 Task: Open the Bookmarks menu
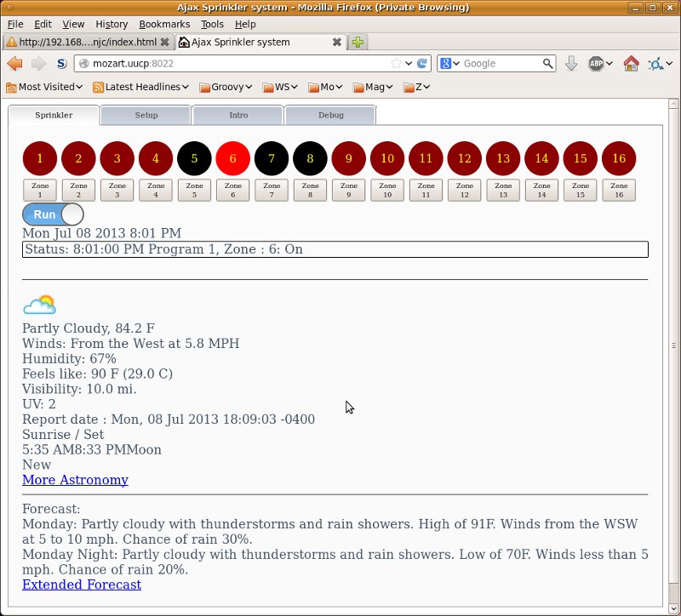click(167, 24)
